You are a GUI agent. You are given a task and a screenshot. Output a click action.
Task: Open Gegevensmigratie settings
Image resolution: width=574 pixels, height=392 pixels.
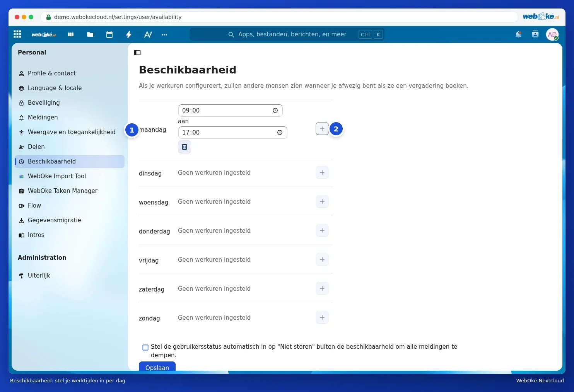[x=70, y=220]
